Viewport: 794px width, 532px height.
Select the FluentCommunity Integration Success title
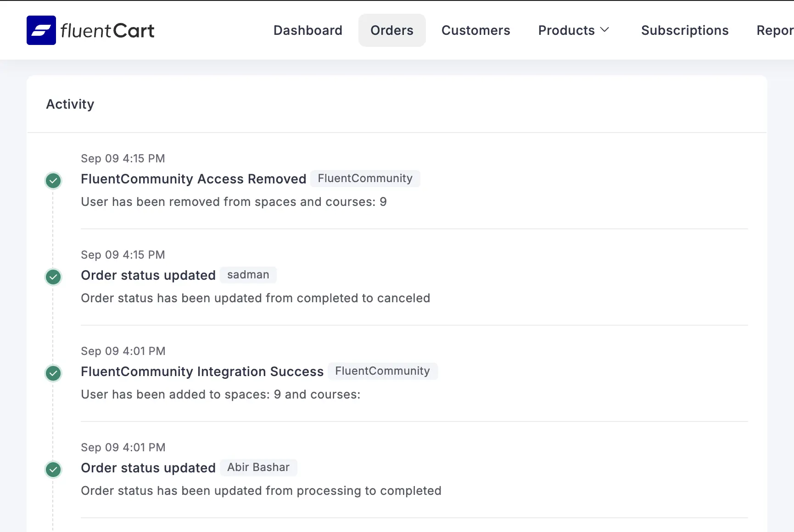tap(202, 371)
